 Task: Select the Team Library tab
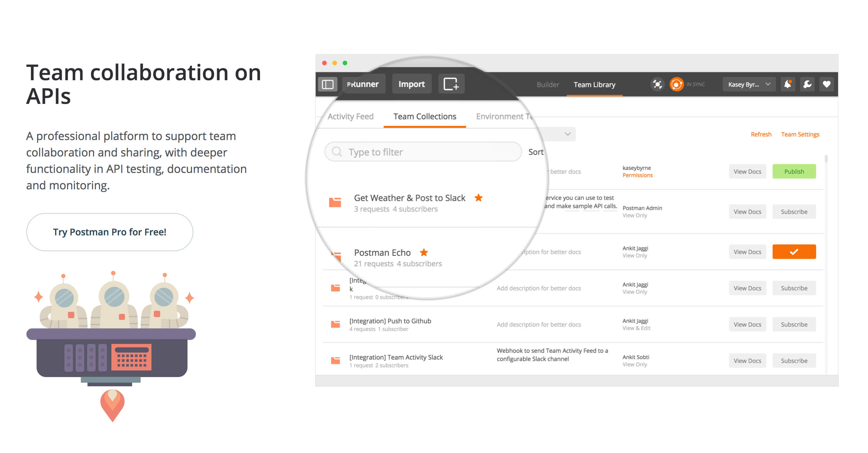coord(594,84)
